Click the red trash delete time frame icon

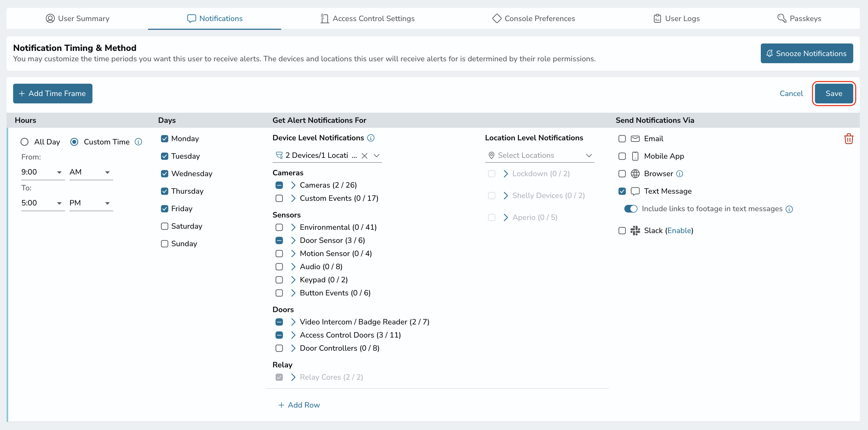pos(849,138)
